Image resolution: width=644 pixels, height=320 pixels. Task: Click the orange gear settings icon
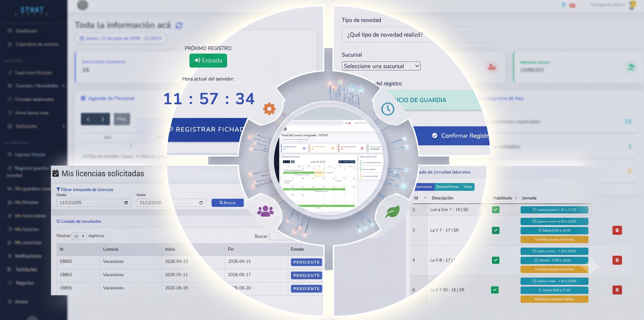click(x=269, y=109)
